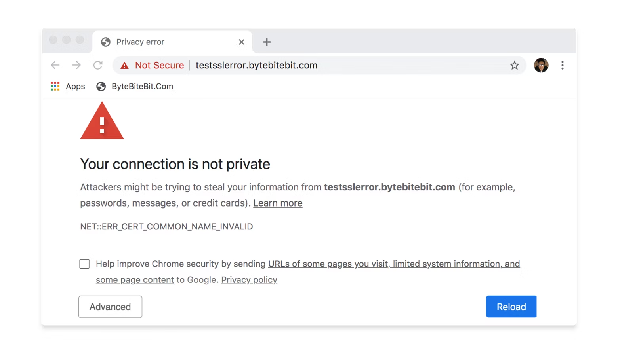Screen dimensions: 618x364
Task: Click the back navigation arrow
Action: (x=55, y=65)
